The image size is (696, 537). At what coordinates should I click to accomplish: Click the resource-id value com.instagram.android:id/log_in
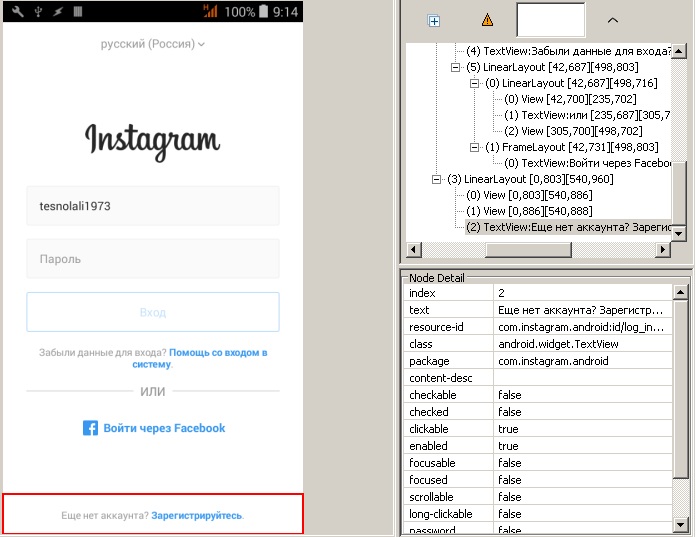581,327
